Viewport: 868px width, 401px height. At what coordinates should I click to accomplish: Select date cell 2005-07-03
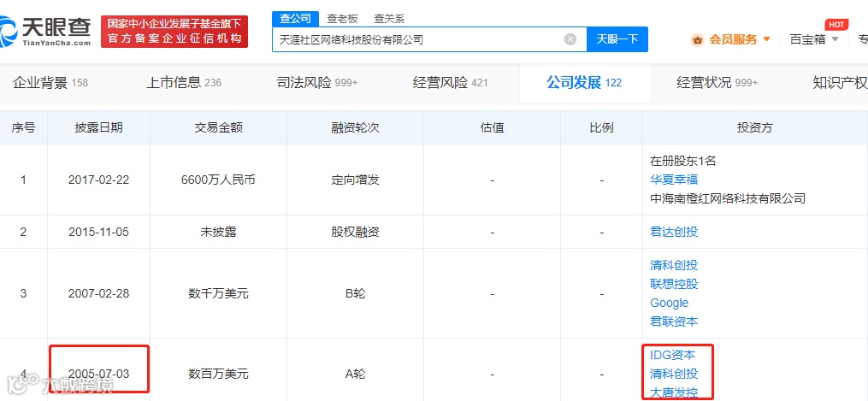[x=98, y=374]
